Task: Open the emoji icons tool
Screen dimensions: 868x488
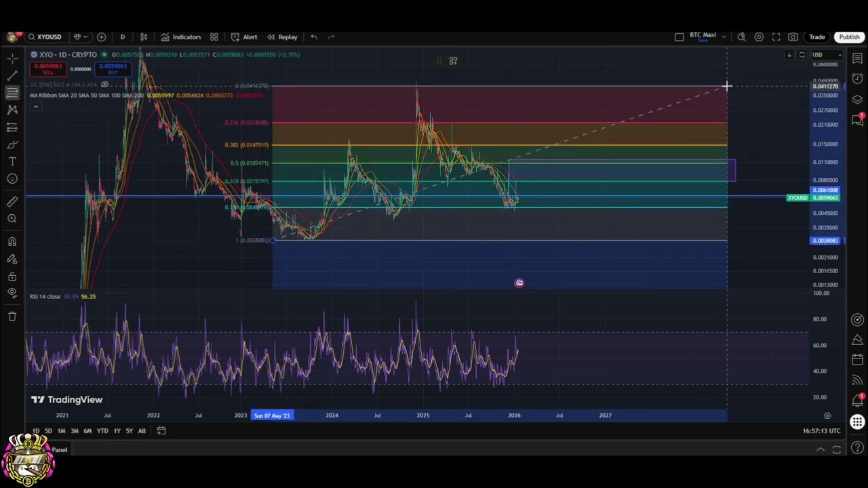Action: (12, 179)
